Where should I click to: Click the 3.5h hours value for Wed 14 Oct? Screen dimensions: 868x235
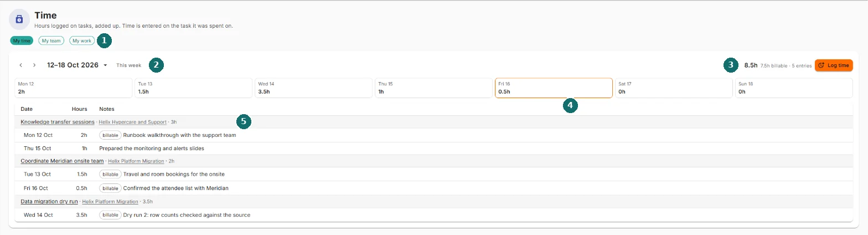[82, 214]
